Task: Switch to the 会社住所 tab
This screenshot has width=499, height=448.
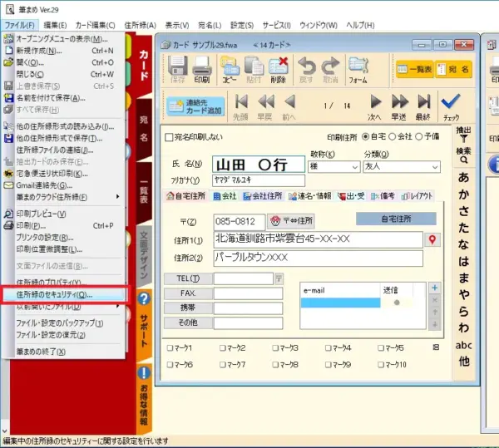Action: pos(263,196)
